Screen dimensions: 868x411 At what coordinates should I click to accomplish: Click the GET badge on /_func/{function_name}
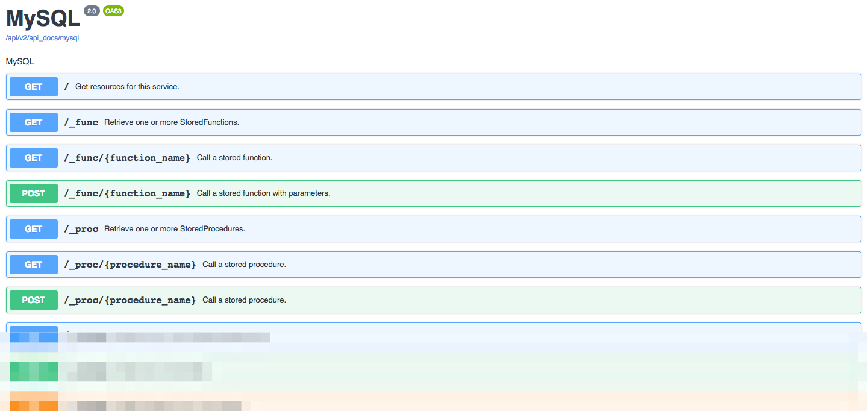pos(33,157)
